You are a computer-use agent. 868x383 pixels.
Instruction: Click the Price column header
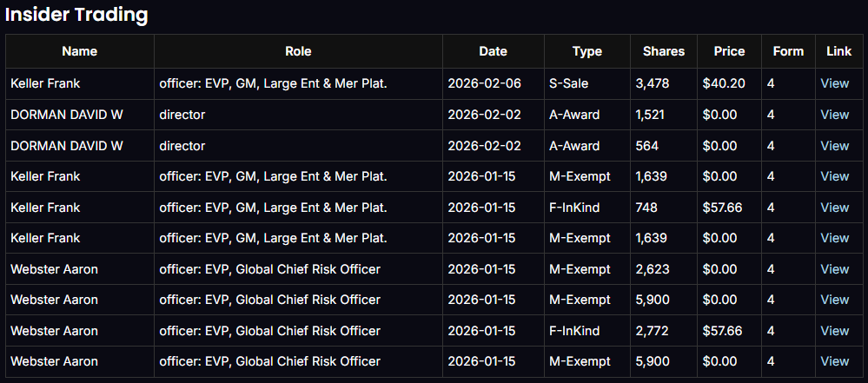tap(729, 51)
